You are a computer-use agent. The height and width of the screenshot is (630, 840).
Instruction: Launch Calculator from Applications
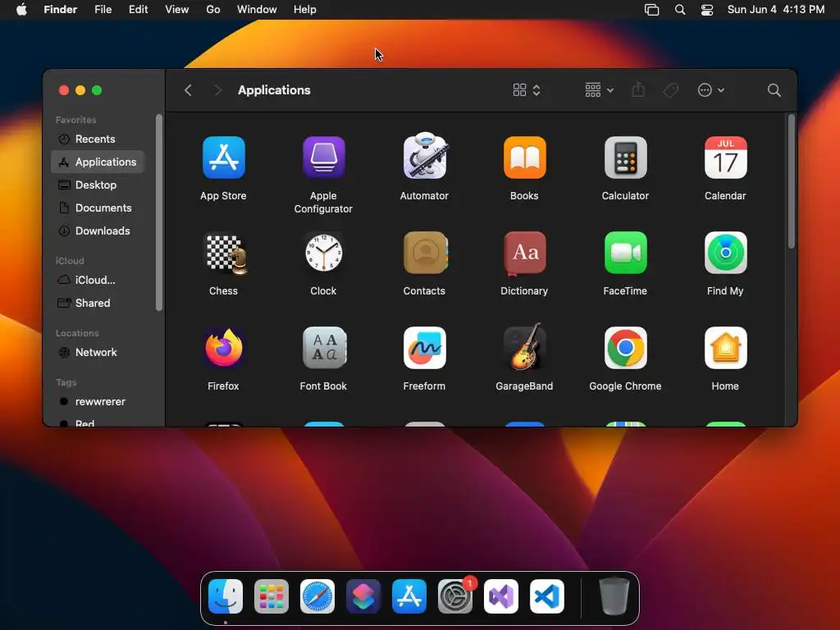(x=625, y=157)
